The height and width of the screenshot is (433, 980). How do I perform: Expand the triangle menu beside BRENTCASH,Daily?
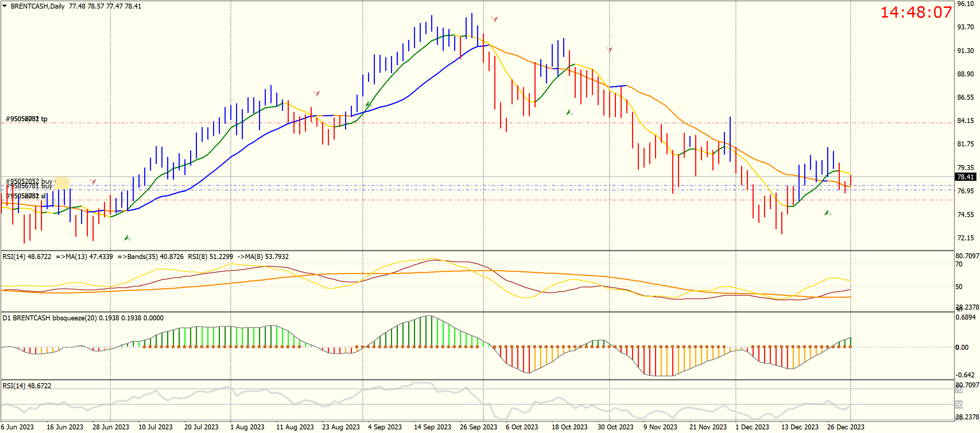5,6
